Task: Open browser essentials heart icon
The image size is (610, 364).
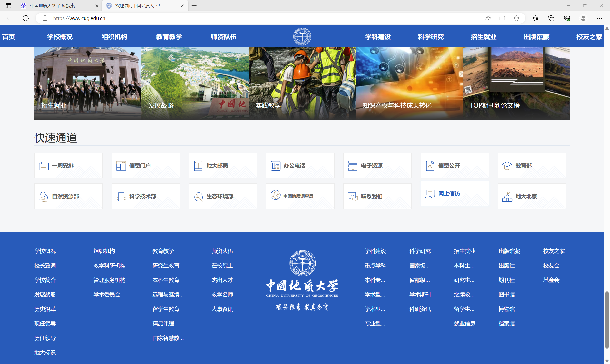Action: click(567, 18)
